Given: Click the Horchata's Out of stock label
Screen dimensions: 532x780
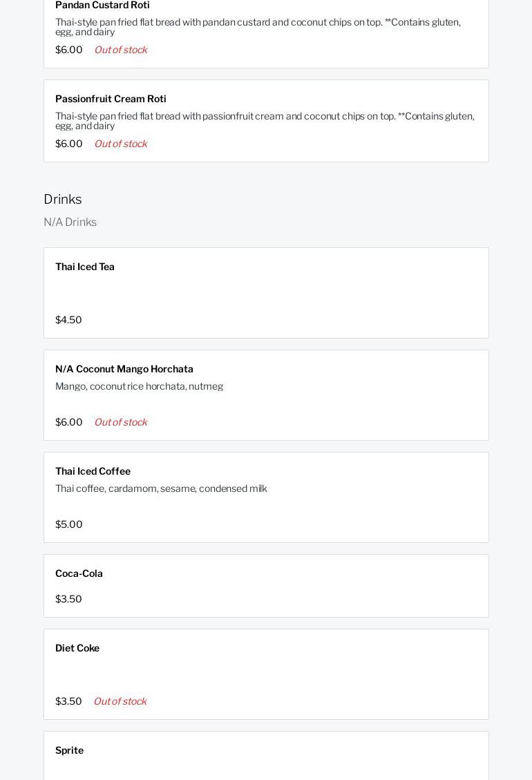Looking at the screenshot, I should click(x=121, y=422).
